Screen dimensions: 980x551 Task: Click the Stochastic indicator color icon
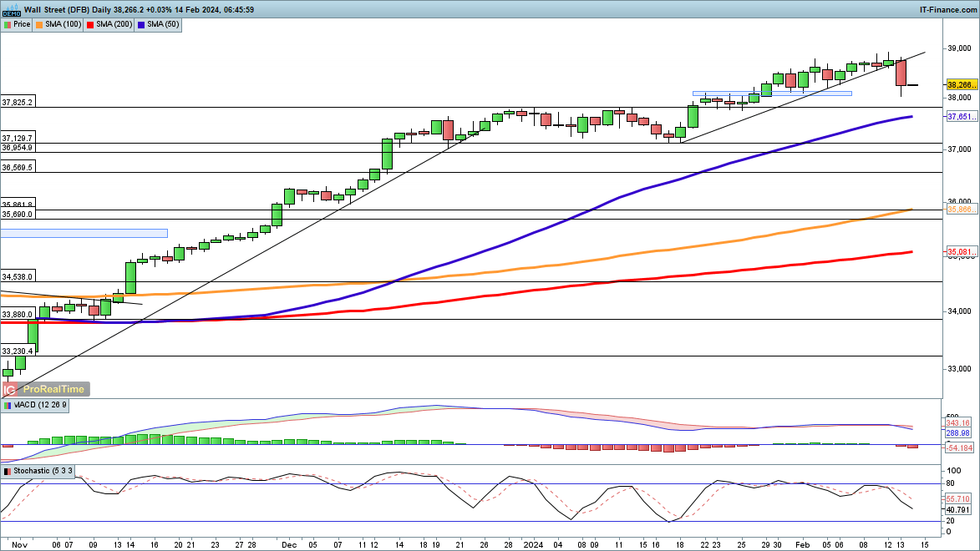[x=8, y=471]
